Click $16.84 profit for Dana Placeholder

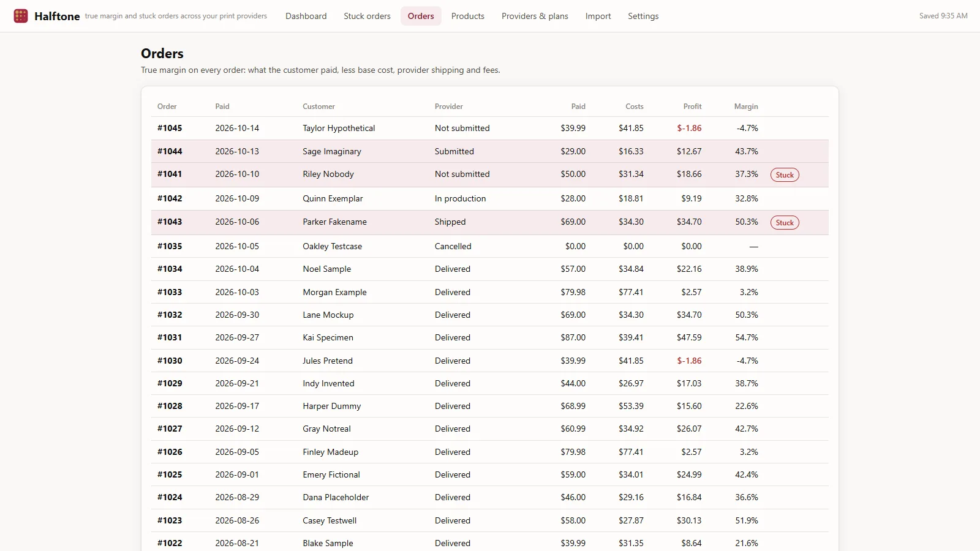pyautogui.click(x=689, y=497)
